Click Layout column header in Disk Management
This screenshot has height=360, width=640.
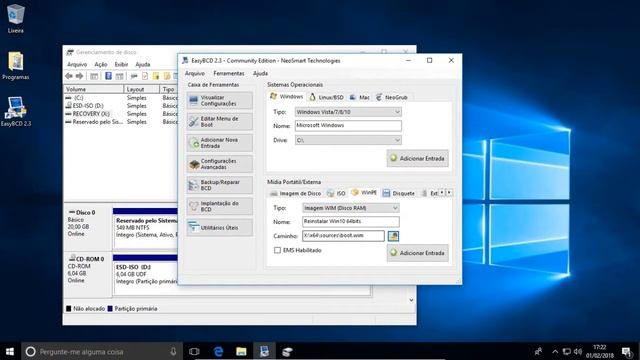point(141,89)
